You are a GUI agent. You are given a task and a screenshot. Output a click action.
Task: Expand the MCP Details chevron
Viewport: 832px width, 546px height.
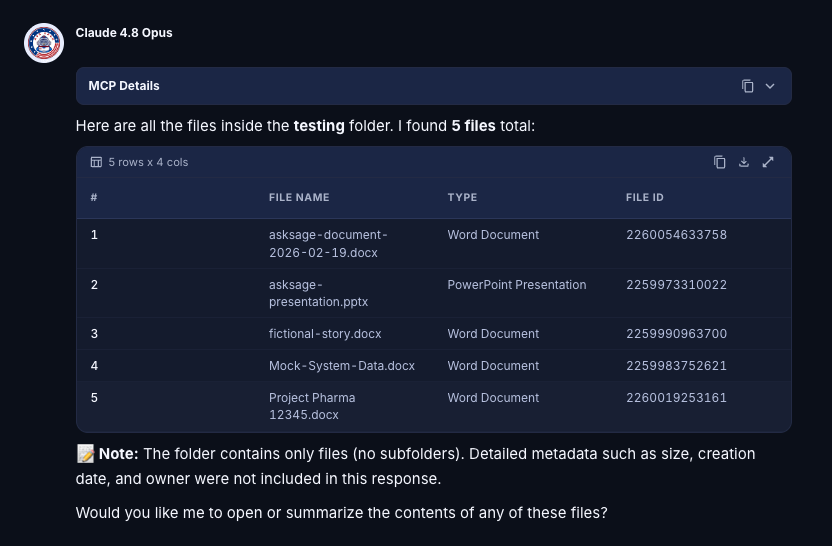[x=770, y=86]
